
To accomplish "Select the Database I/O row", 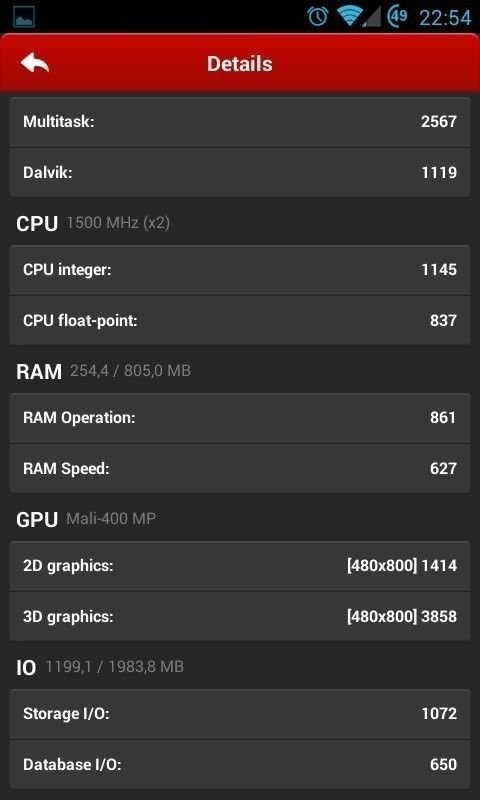I will coord(240,764).
